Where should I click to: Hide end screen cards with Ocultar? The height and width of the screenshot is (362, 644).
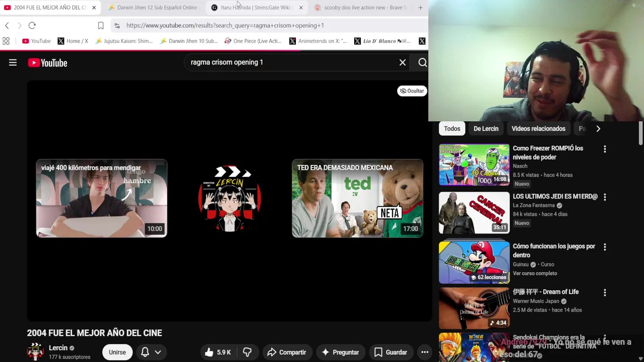tap(412, 91)
